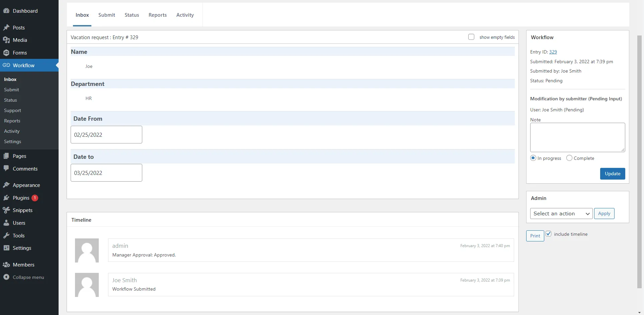Click the Pages icon in sidebar
This screenshot has width=644, height=315.
[x=6, y=156]
